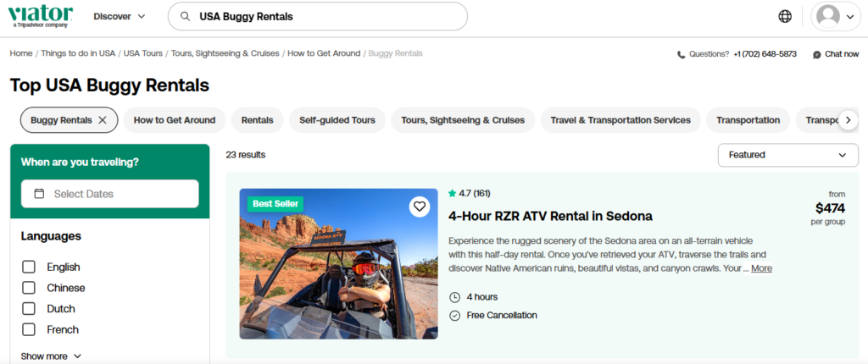Open 4-Hour RZR ATV Rental in Sedona title
868x364 pixels.
550,216
